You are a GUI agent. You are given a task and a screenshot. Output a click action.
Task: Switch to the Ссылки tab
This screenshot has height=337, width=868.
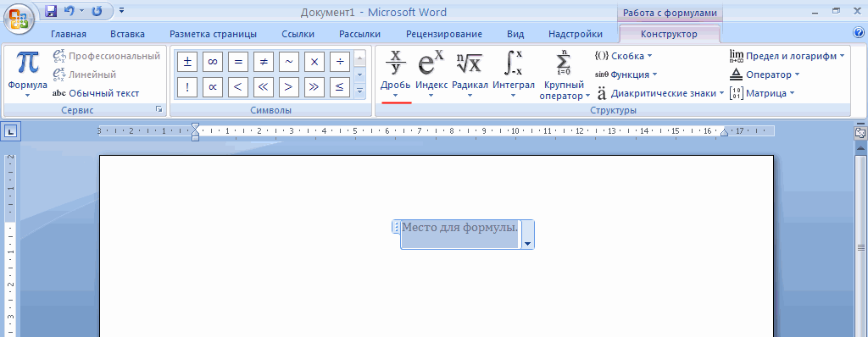298,35
